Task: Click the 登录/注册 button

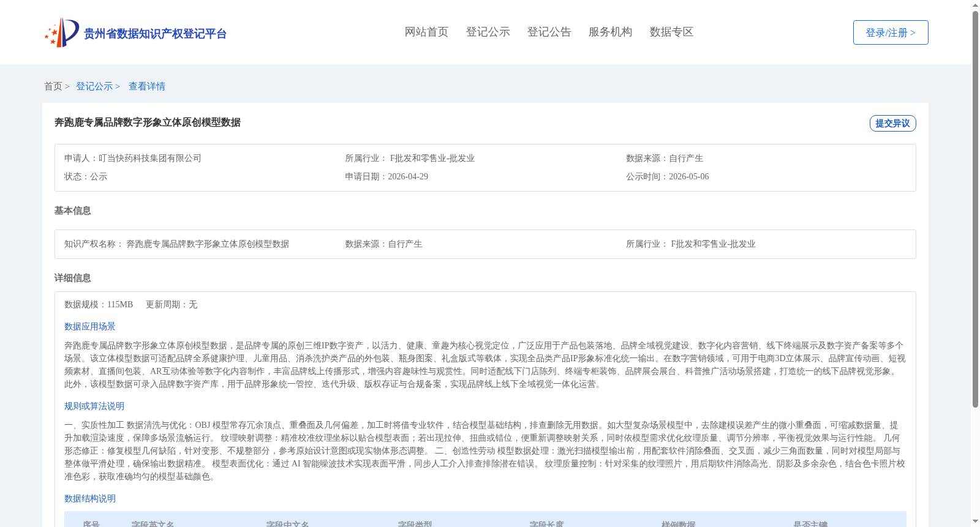Action: (891, 32)
